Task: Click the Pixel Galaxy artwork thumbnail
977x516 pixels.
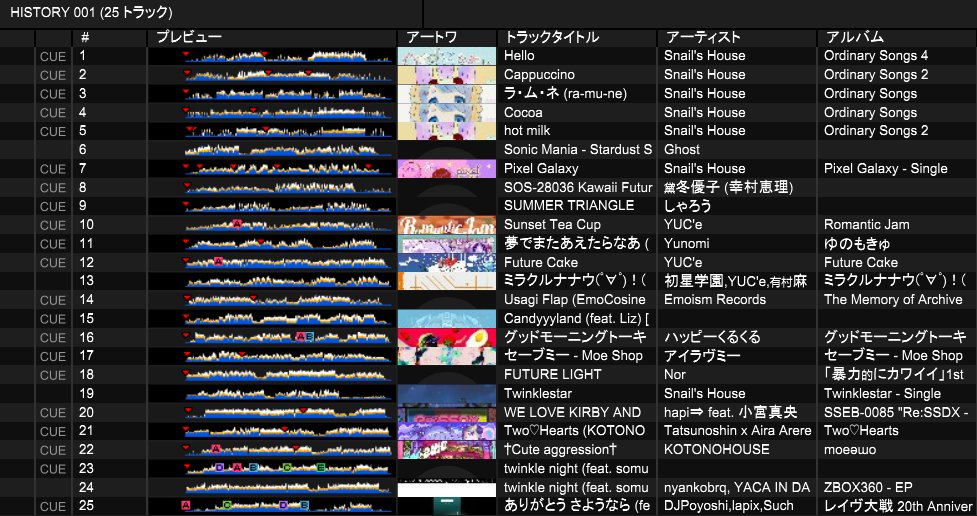Action: pyautogui.click(x=447, y=169)
